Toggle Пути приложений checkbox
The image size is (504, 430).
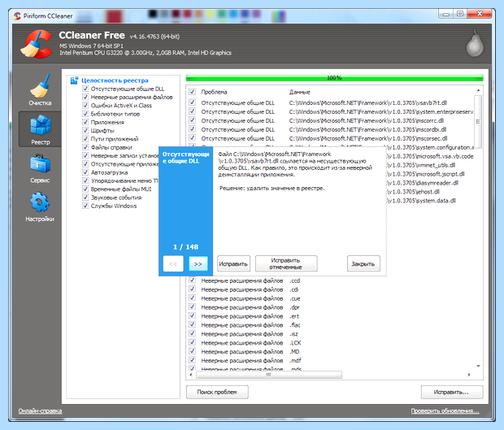[85, 139]
